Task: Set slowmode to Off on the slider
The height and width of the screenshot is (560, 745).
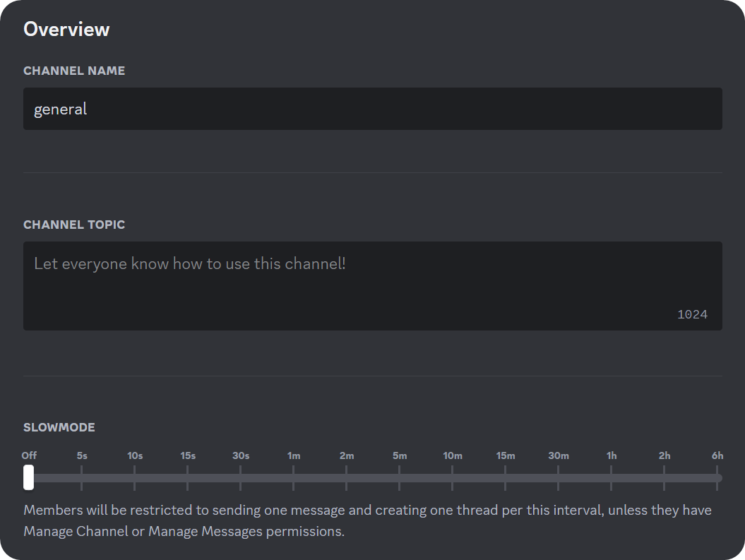Action: (x=29, y=478)
